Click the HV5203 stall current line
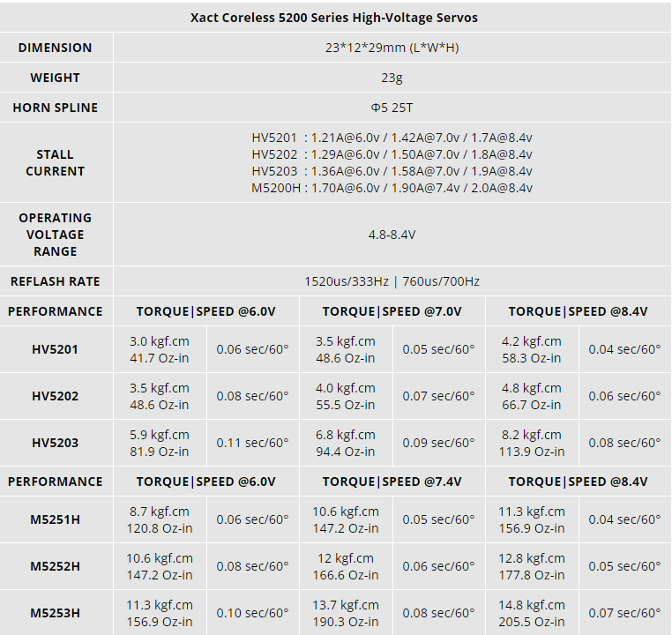672x635 pixels. tap(392, 171)
